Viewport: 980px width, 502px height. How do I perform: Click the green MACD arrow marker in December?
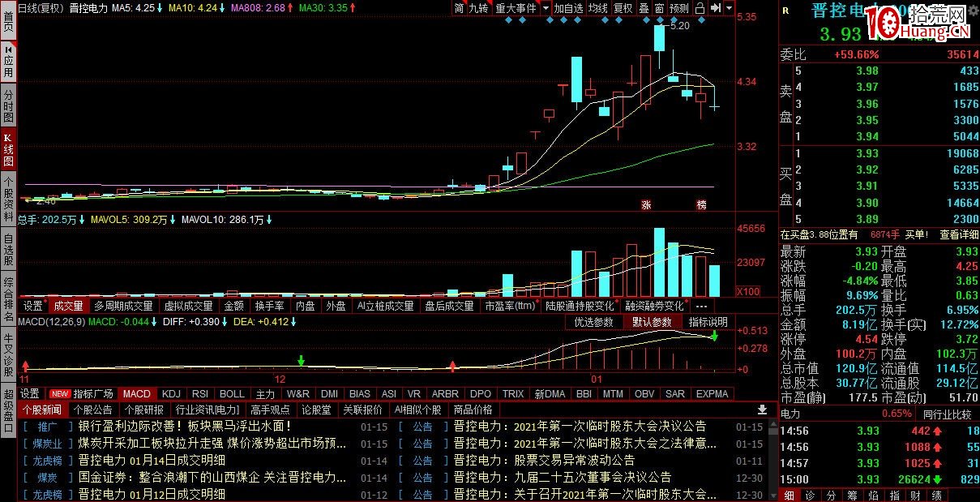(x=302, y=360)
